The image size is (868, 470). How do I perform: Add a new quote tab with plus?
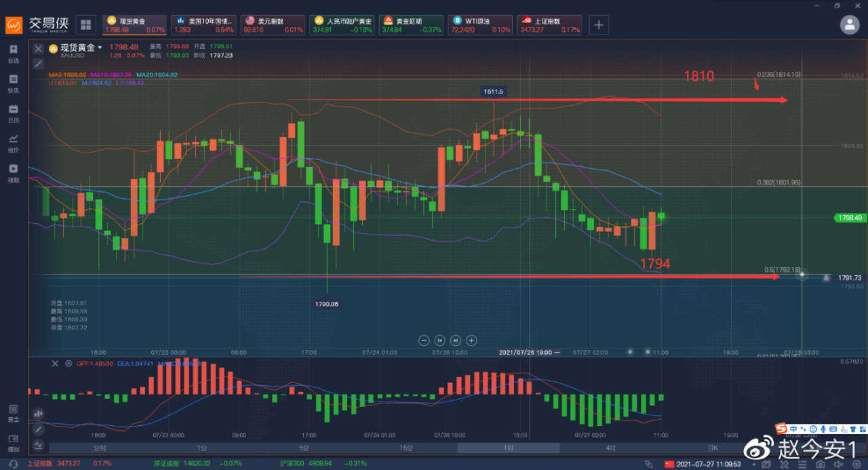[598, 25]
